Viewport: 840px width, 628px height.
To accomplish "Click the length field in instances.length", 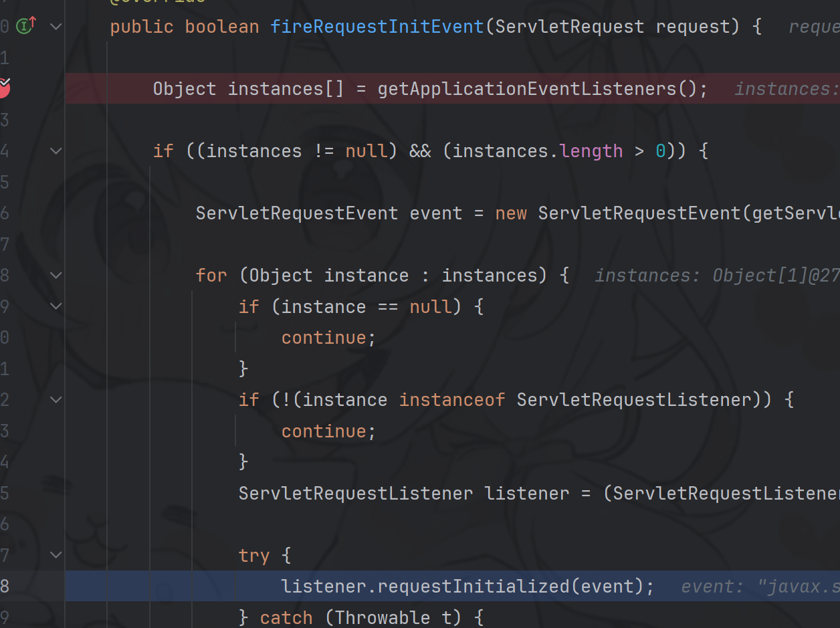I will [x=591, y=151].
